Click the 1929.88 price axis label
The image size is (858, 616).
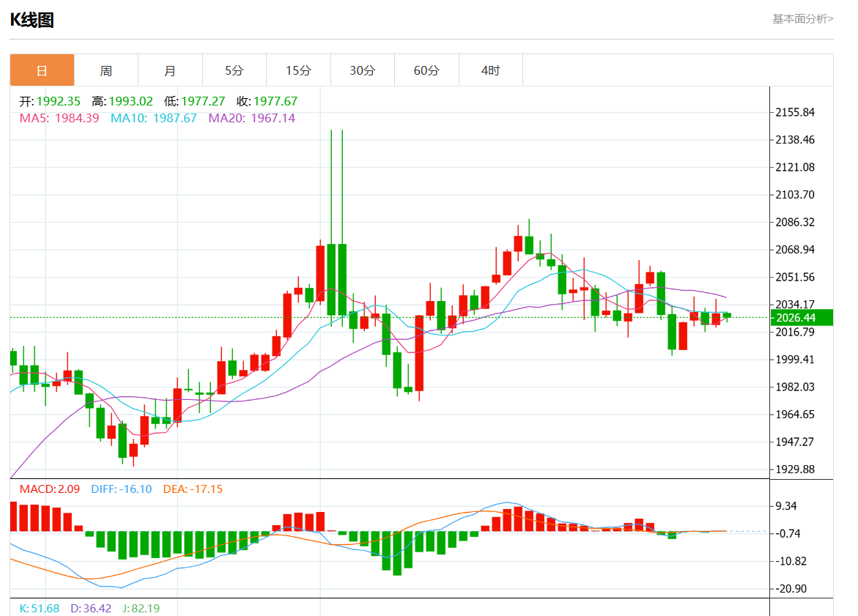tap(795, 470)
